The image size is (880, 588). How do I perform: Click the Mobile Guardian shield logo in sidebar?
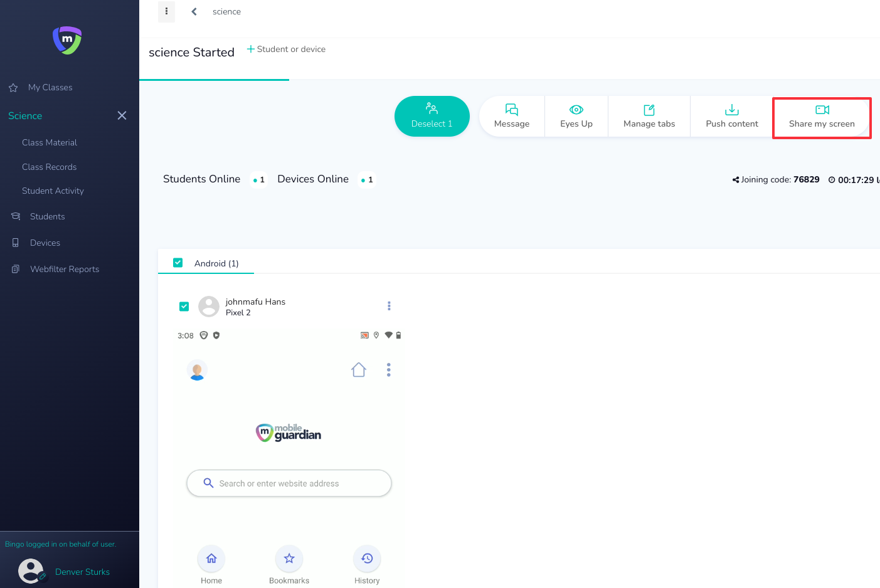(x=67, y=40)
